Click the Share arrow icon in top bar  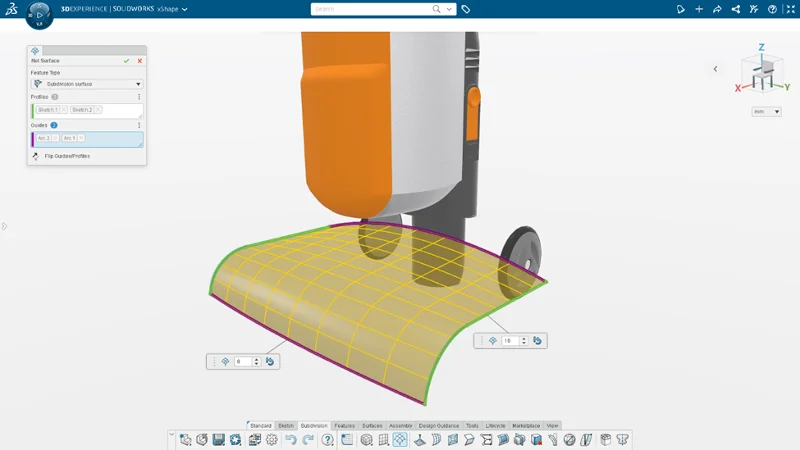[x=717, y=9]
